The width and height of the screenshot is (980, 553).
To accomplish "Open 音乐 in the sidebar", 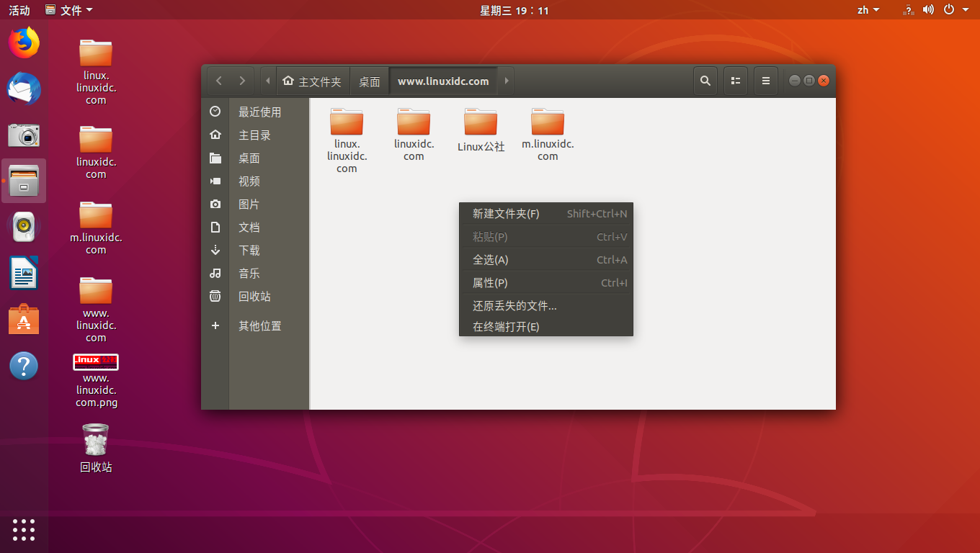I will point(255,273).
